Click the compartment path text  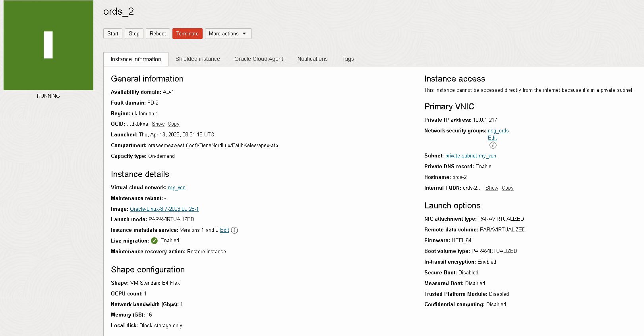coord(213,146)
